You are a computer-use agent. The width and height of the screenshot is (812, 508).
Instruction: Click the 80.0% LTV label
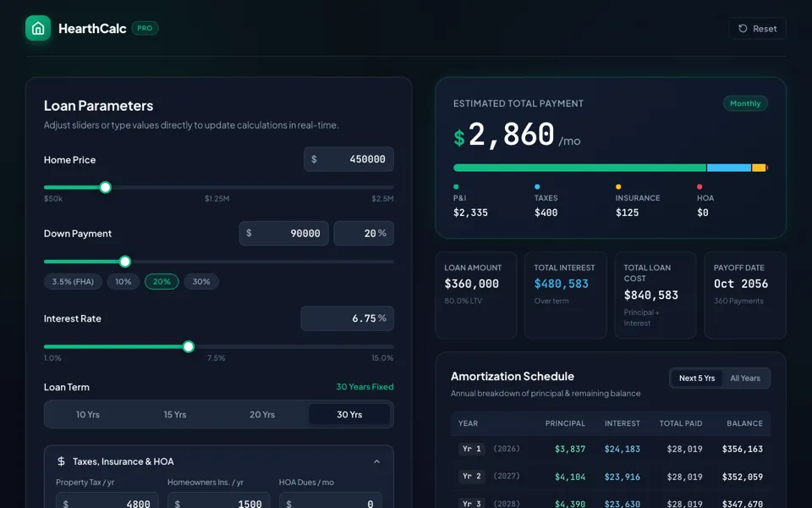(x=463, y=301)
